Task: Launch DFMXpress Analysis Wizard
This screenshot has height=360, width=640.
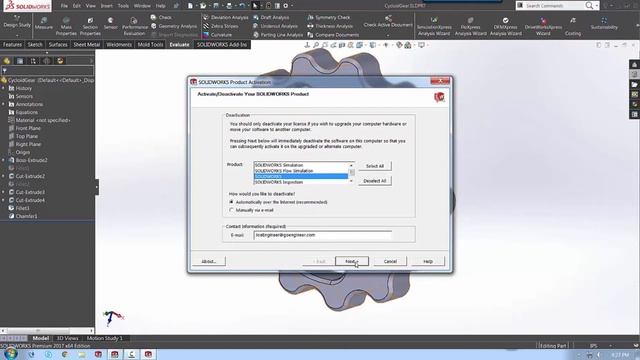Action: 505,26
